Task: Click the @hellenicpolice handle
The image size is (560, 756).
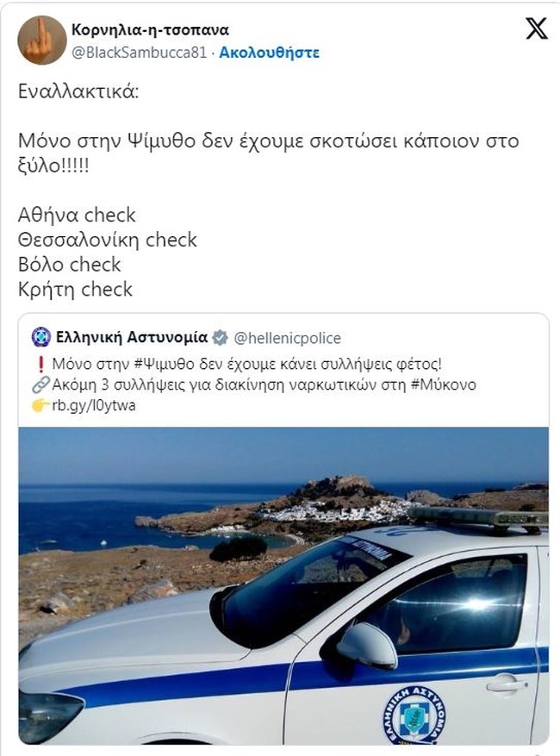Action: [287, 338]
